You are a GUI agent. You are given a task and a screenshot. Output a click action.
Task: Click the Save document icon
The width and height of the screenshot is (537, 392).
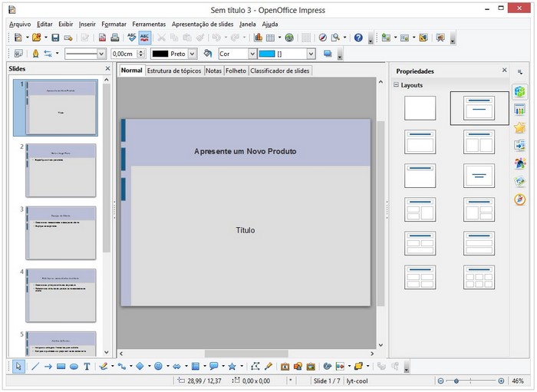click(55, 38)
